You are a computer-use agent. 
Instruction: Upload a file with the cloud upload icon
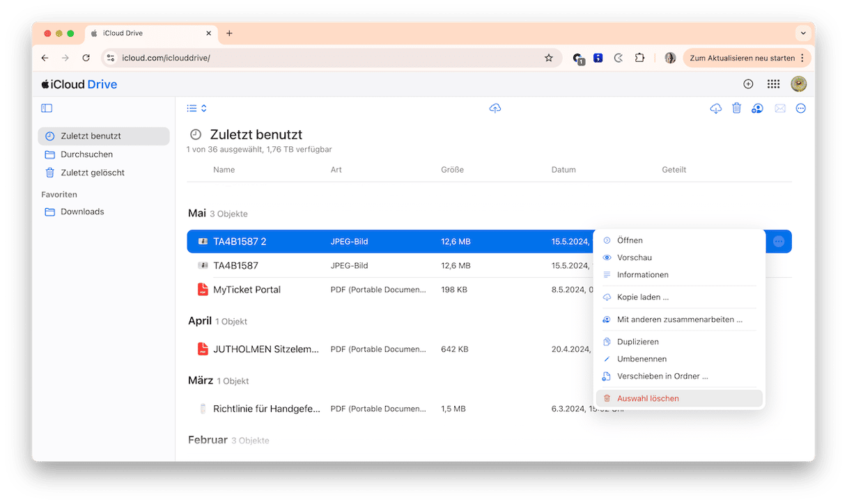(495, 108)
